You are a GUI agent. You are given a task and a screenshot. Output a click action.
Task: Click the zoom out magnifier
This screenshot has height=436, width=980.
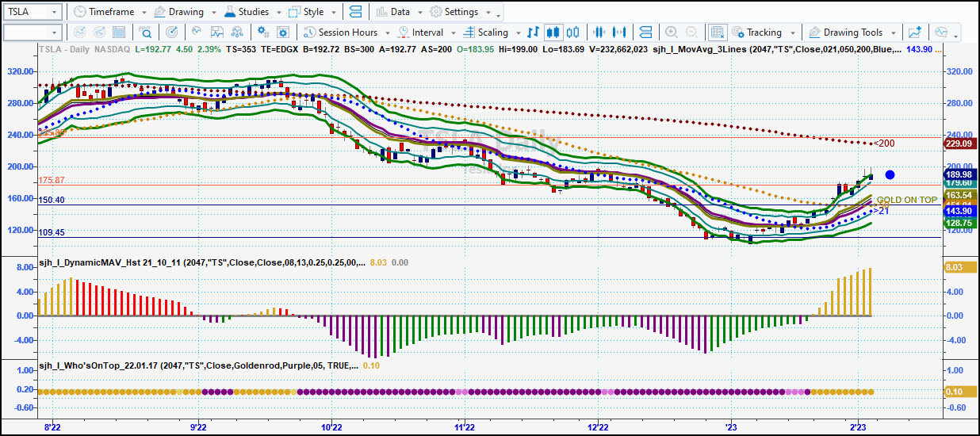point(692,33)
